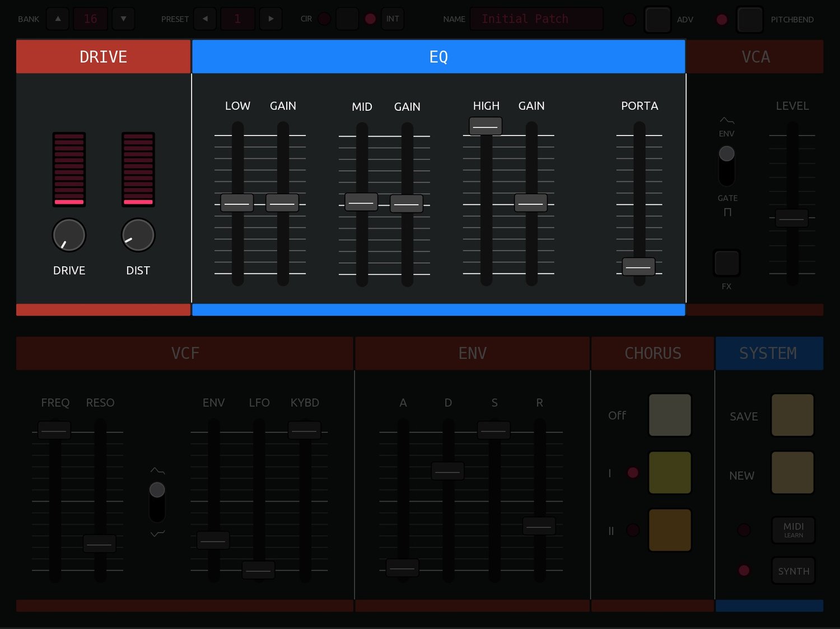The width and height of the screenshot is (840, 629).
Task: Advance to next preset using right arrow
Action: (x=271, y=19)
